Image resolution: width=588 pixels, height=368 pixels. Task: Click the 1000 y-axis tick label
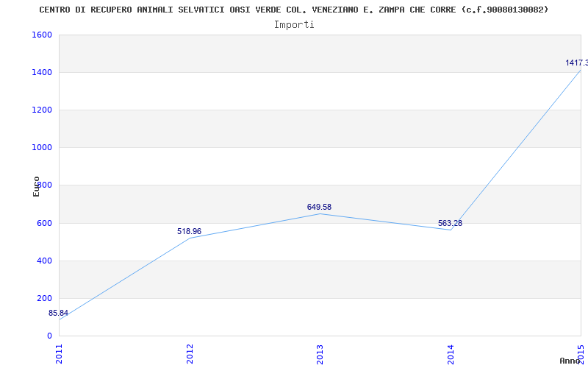coord(41,148)
